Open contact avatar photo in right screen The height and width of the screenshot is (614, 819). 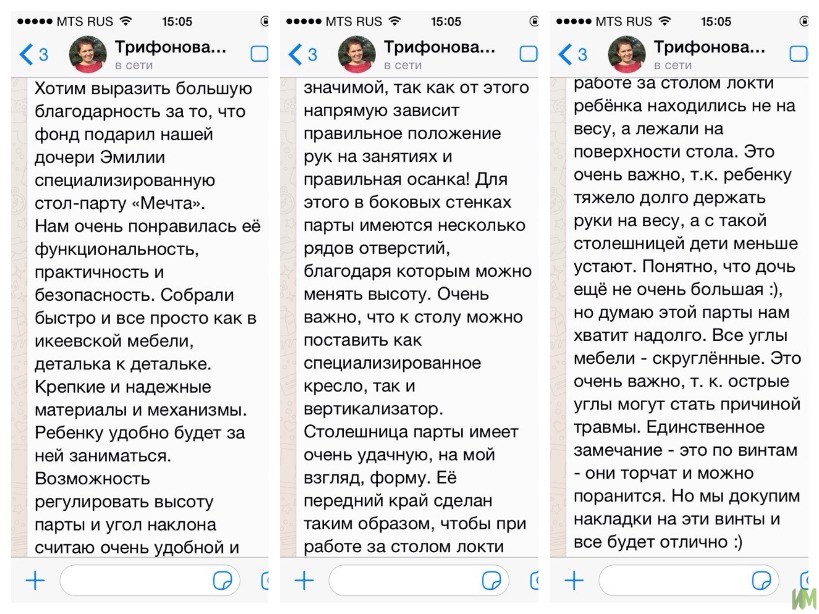click(627, 54)
